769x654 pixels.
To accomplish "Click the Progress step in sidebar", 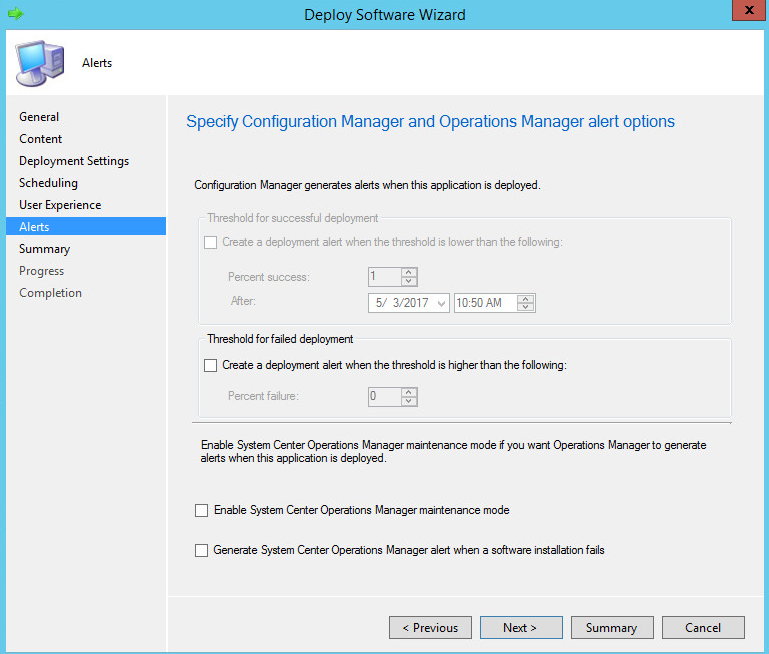I will coord(42,271).
